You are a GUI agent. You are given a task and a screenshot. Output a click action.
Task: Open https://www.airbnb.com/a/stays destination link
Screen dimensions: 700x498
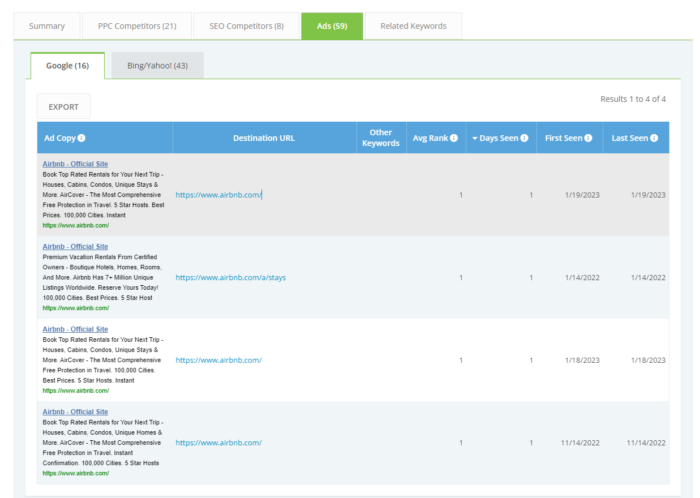tap(230, 277)
